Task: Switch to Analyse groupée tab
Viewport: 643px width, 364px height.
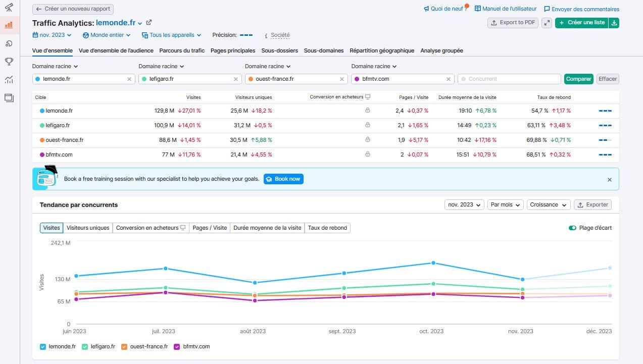Action: [x=441, y=50]
